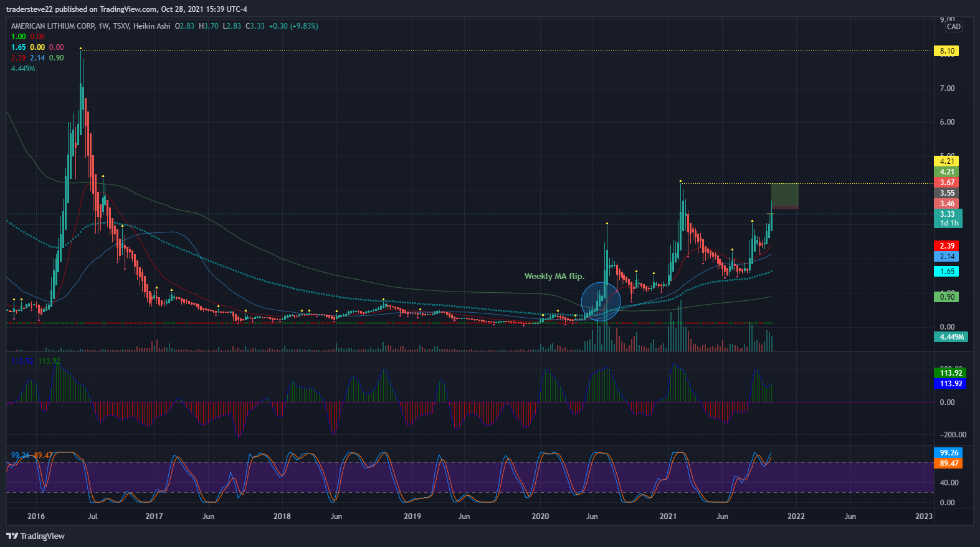Click the CAD currency label
This screenshot has height=547, width=980.
[x=954, y=27]
